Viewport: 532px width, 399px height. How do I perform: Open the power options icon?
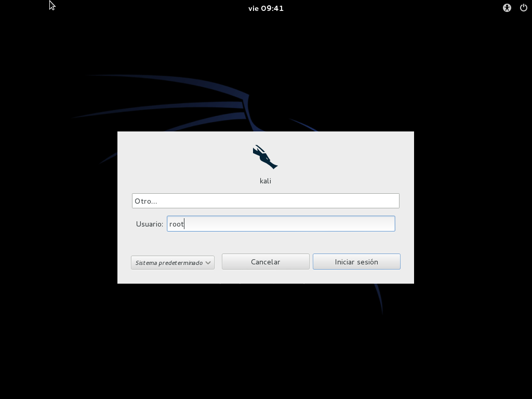click(x=524, y=8)
